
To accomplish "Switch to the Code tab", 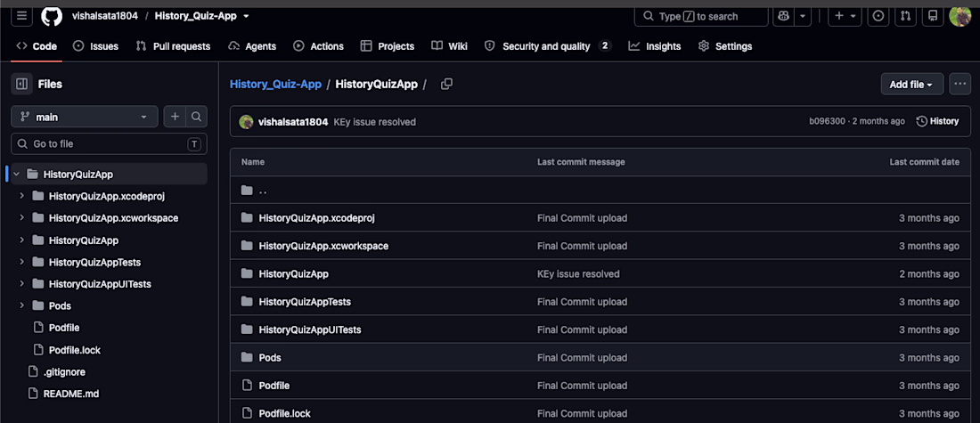I will pos(37,46).
